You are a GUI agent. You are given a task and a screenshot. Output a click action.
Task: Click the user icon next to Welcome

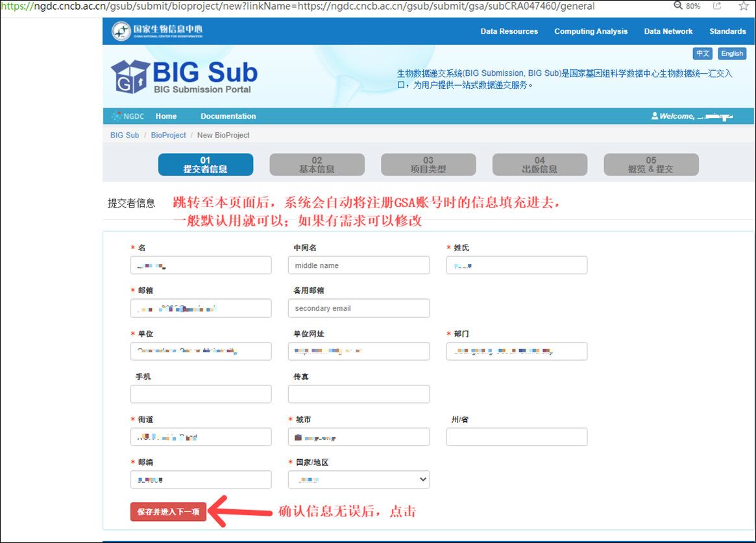click(x=655, y=115)
